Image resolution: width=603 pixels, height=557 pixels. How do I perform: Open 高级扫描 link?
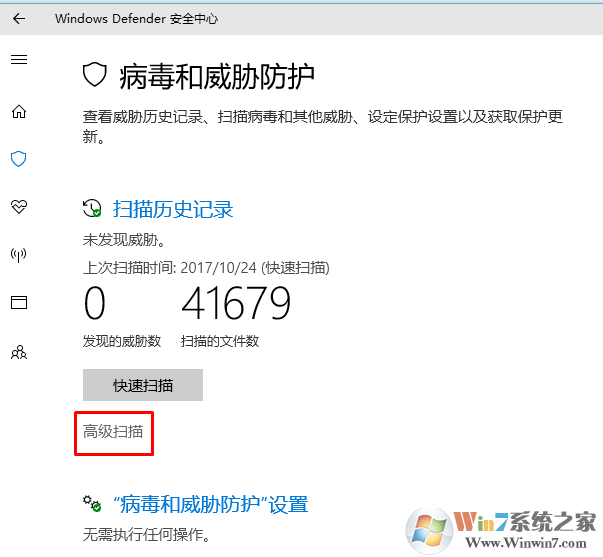(x=113, y=432)
